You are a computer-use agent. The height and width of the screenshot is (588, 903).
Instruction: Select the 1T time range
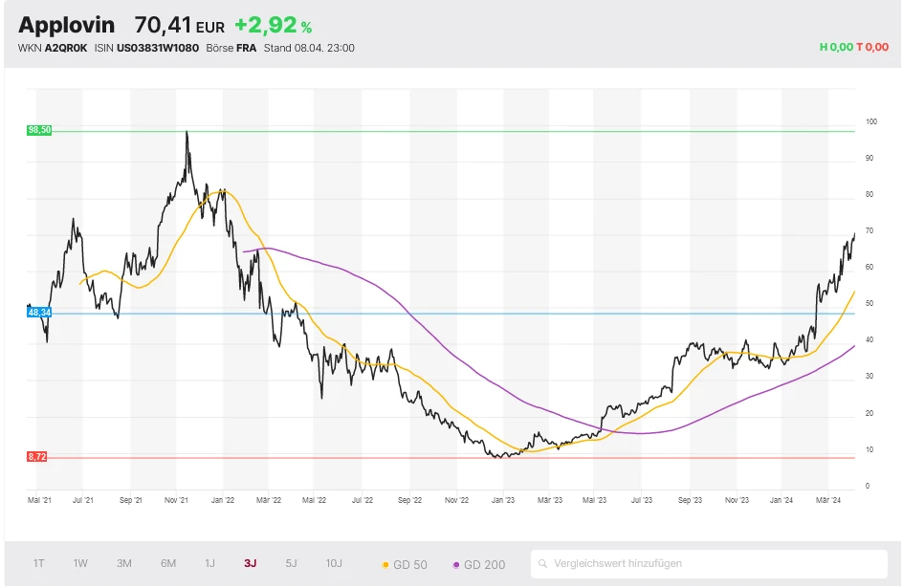39,563
